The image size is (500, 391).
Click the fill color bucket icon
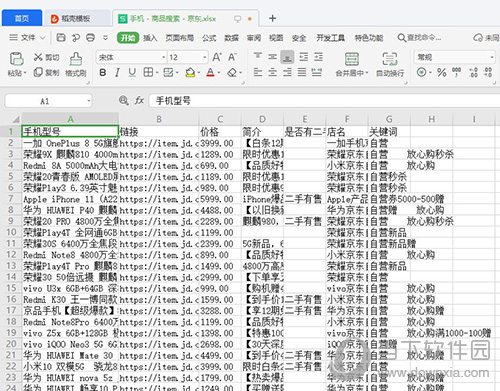(190, 72)
